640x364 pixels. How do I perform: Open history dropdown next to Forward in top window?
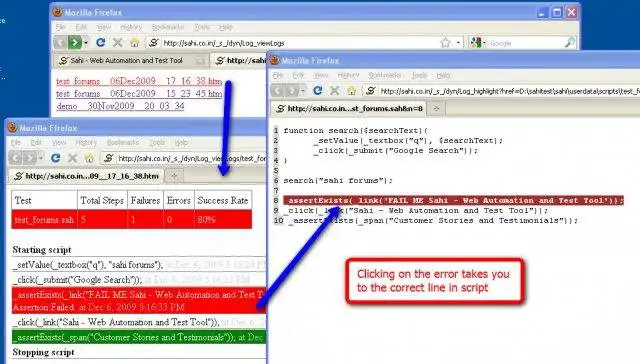(86, 42)
